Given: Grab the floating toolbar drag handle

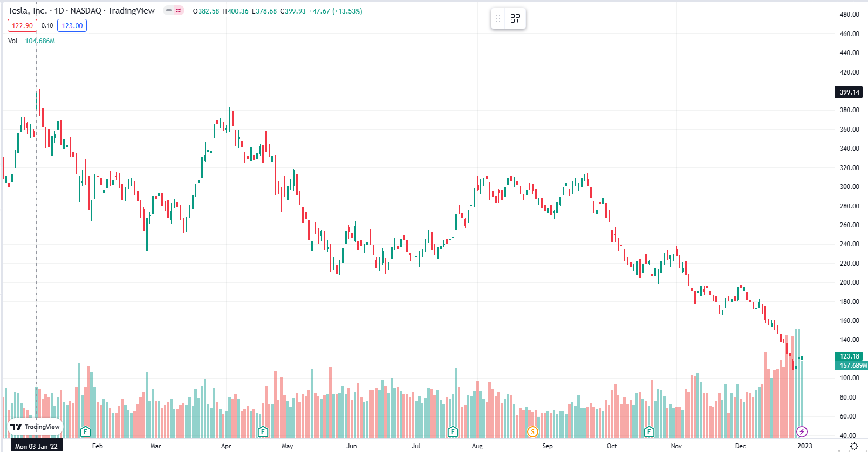Looking at the screenshot, I should tap(498, 18).
